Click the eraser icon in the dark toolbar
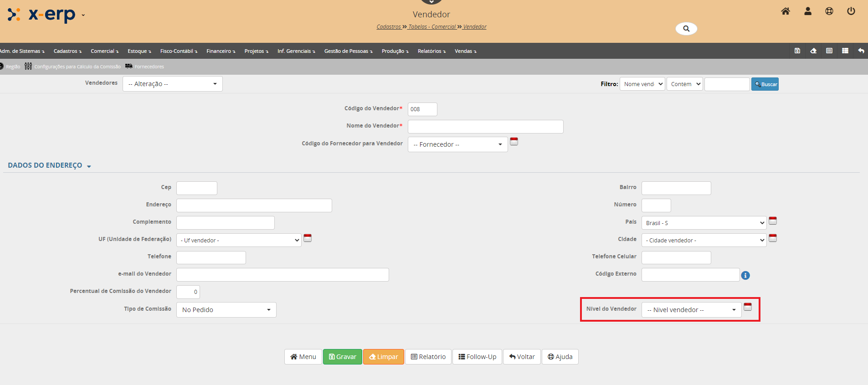The width and height of the screenshot is (868, 385). [x=813, y=51]
